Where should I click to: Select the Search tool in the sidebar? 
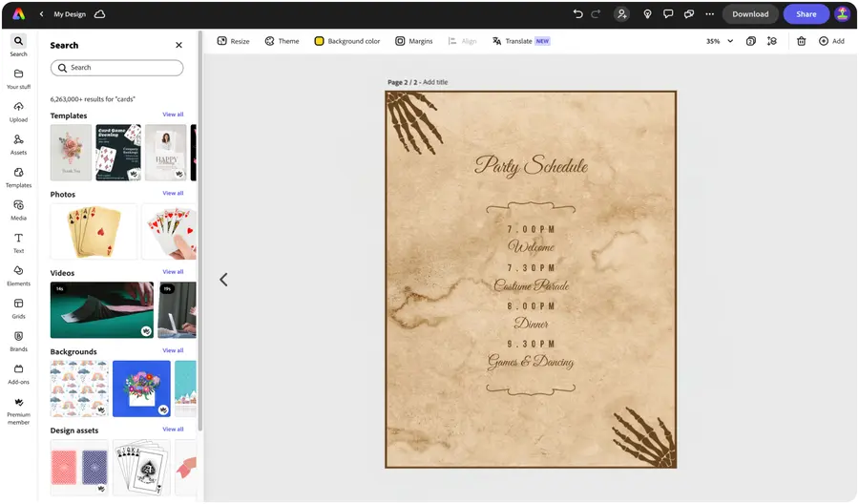point(19,46)
